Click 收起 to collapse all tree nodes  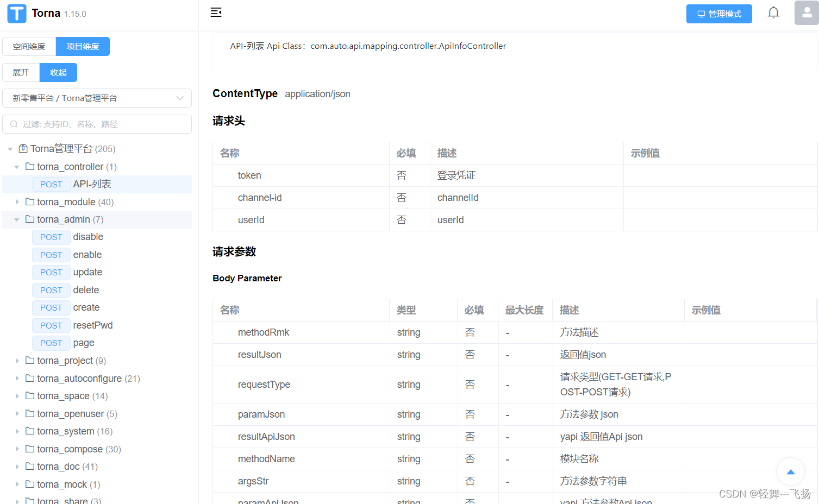[x=58, y=72]
